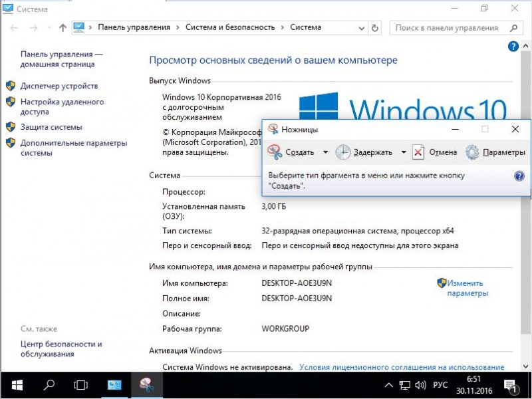Switch input language via РУС indicator
The width and height of the screenshot is (532, 399).
tap(440, 385)
